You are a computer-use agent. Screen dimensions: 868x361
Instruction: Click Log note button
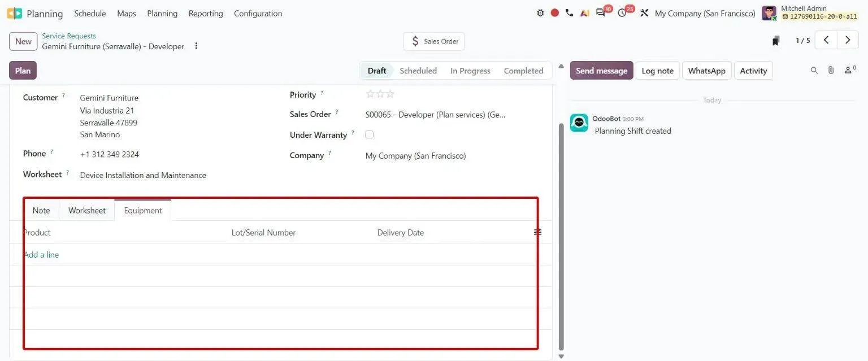658,71
